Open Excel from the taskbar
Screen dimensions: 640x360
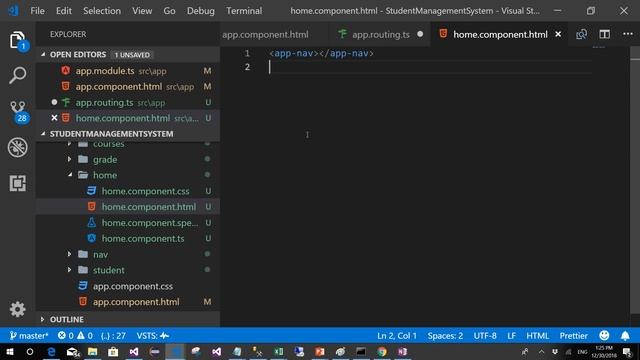278,351
